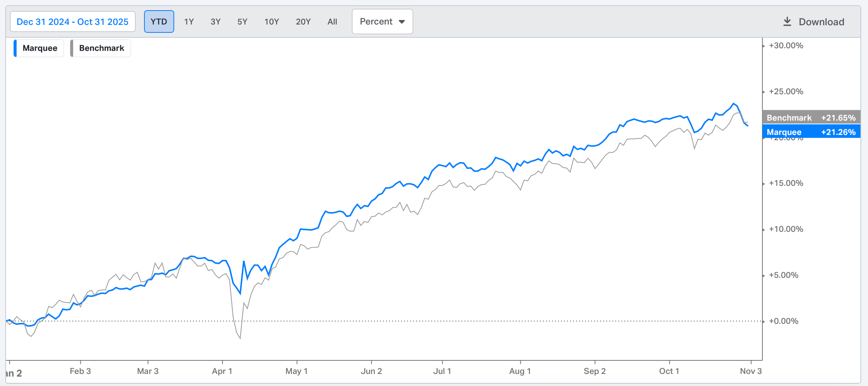Click the Jul 1 date label
868x386 pixels.
pyautogui.click(x=442, y=371)
